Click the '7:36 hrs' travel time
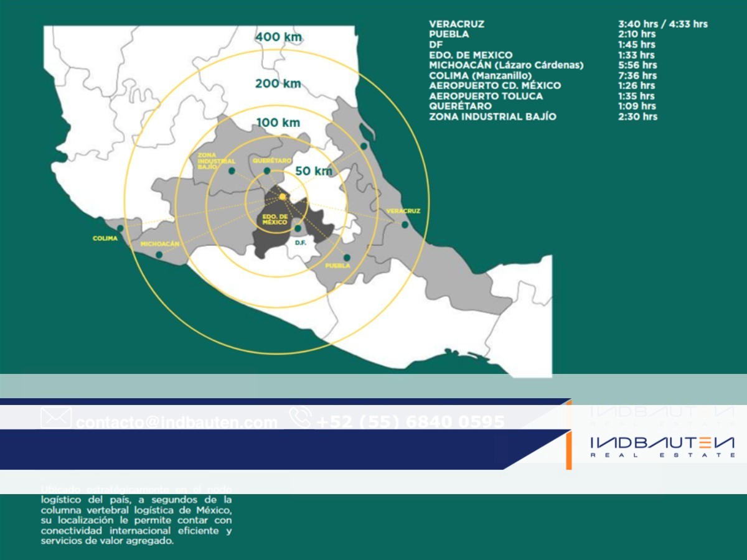The image size is (747, 560). point(637,75)
